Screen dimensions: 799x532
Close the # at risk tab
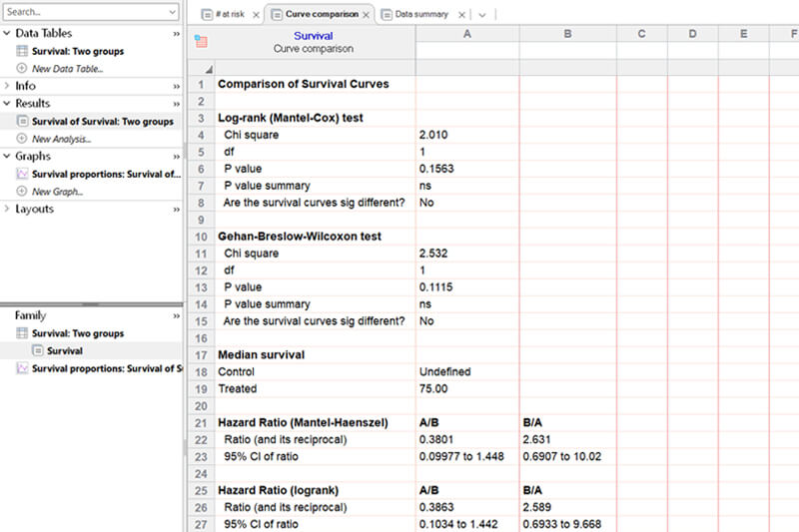(x=256, y=15)
